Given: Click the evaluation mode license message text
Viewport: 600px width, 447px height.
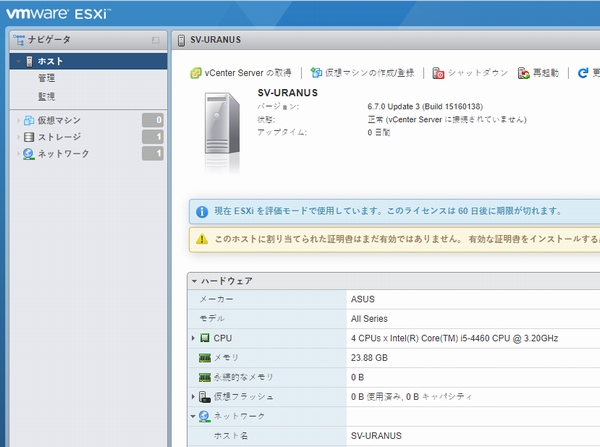Looking at the screenshot, I should pyautogui.click(x=388, y=211).
